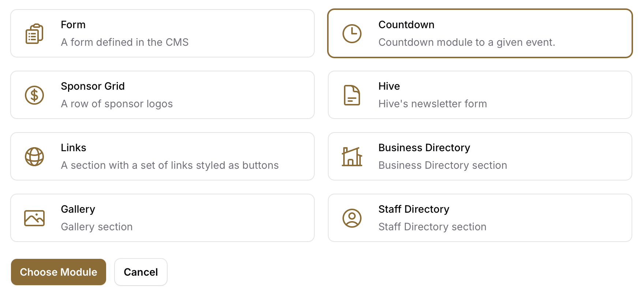Click the clock icon for Countdown
This screenshot has width=644, height=298.
(x=352, y=34)
